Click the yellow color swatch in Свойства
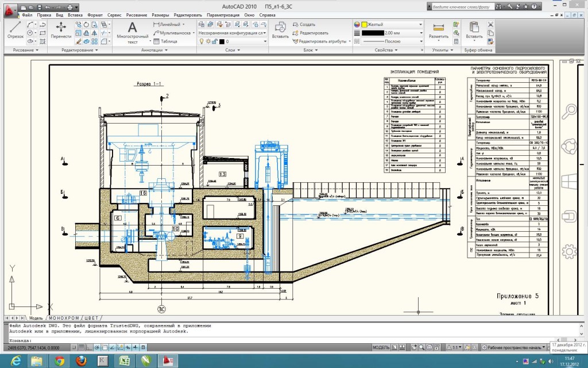The height and width of the screenshot is (368, 588). pos(363,24)
